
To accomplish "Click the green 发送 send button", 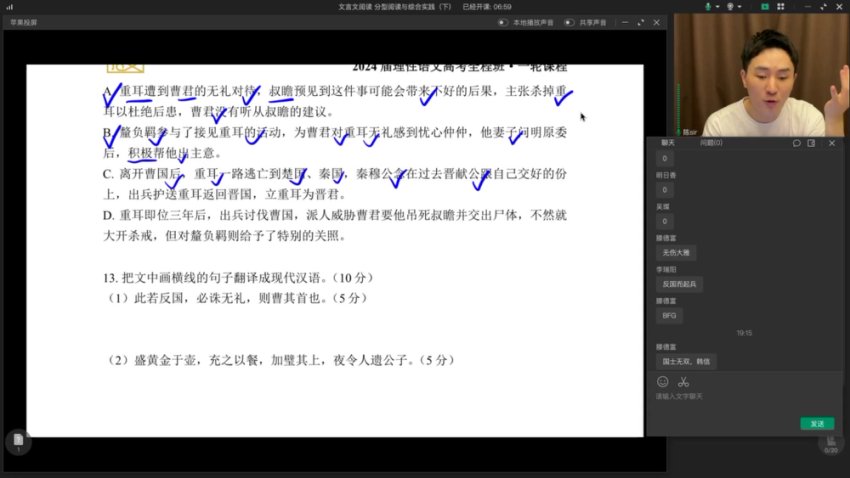I will 816,423.
